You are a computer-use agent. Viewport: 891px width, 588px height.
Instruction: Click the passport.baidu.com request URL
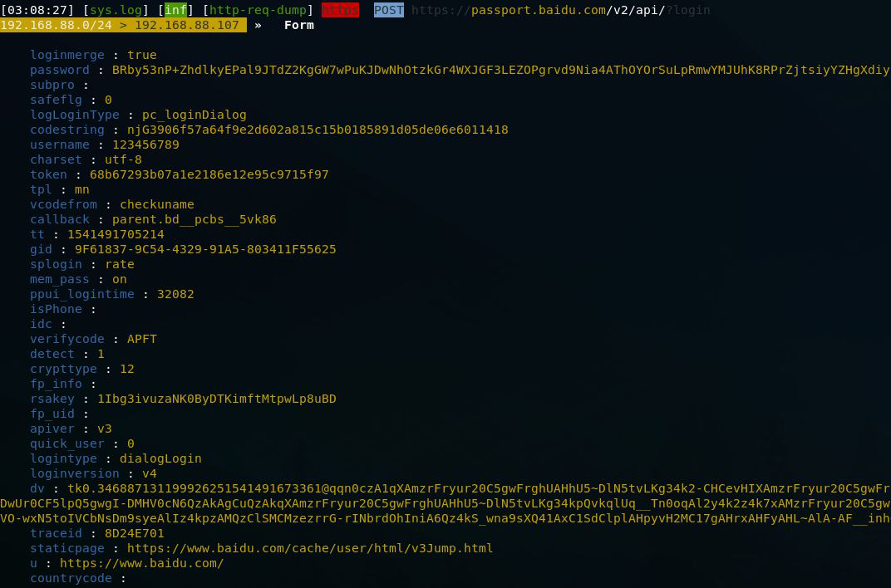(x=560, y=10)
